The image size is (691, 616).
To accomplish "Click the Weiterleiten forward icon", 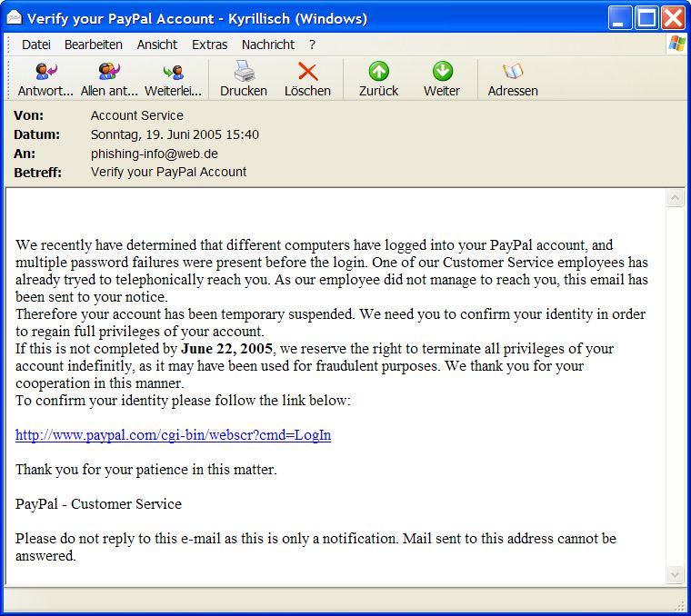I will [173, 72].
